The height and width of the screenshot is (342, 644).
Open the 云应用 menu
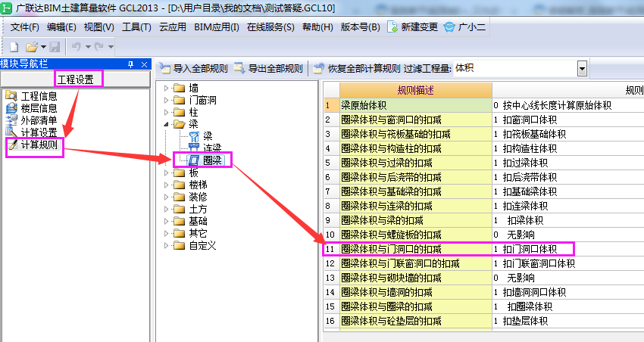tap(173, 27)
